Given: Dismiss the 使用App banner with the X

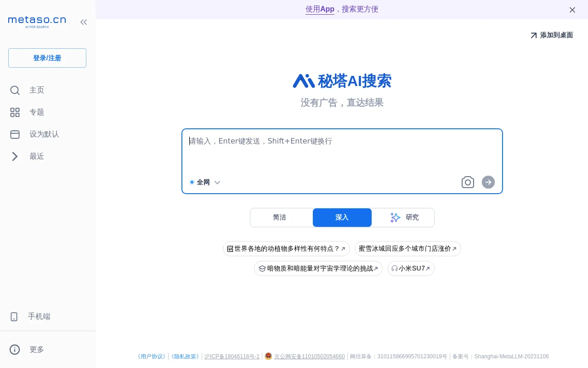Looking at the screenshot, I should point(572,10).
